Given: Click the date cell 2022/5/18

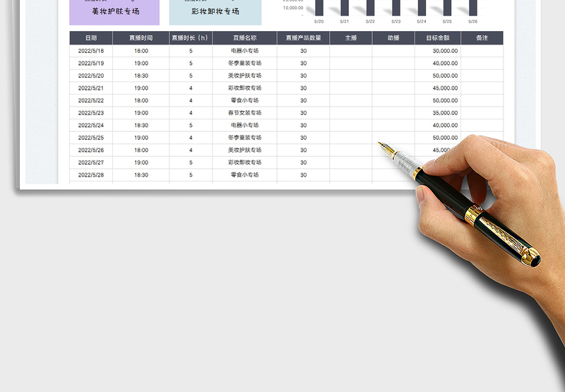Looking at the screenshot, I should pos(91,51).
